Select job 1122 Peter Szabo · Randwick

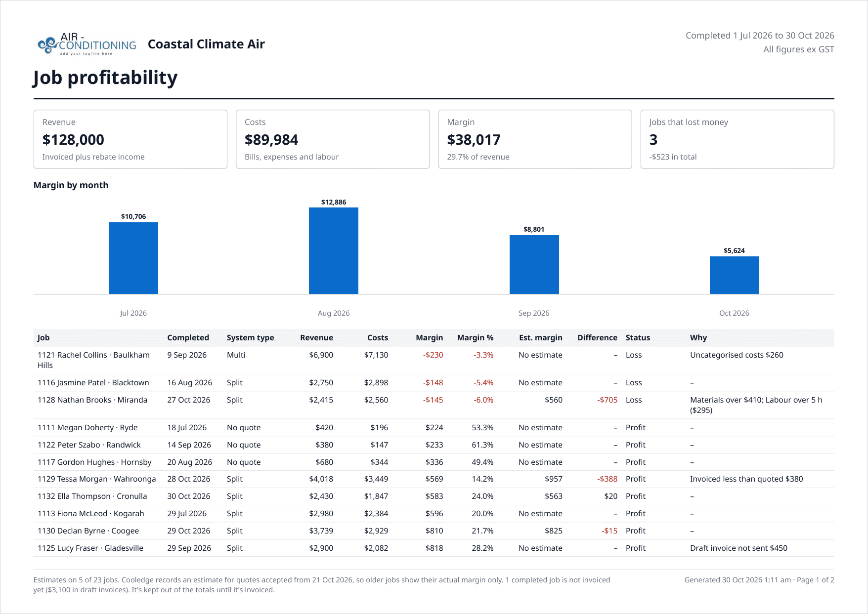tap(434, 445)
